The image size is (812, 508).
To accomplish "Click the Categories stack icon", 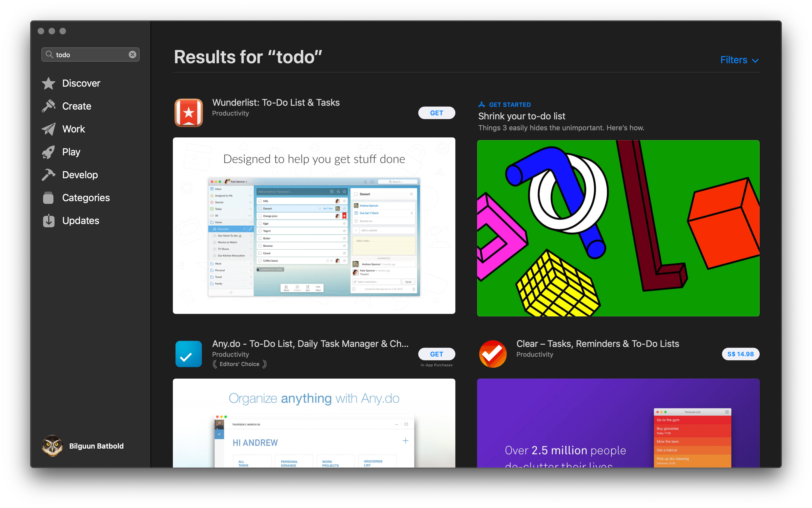I will 48,198.
